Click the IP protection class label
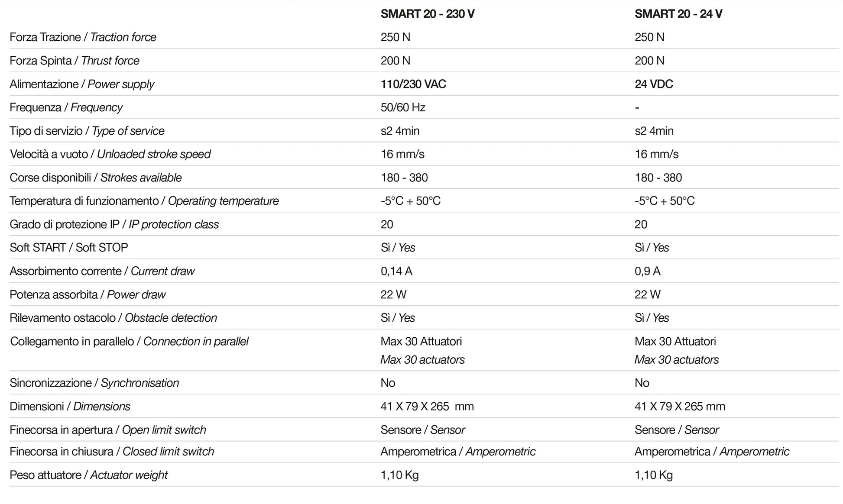 pos(173,224)
